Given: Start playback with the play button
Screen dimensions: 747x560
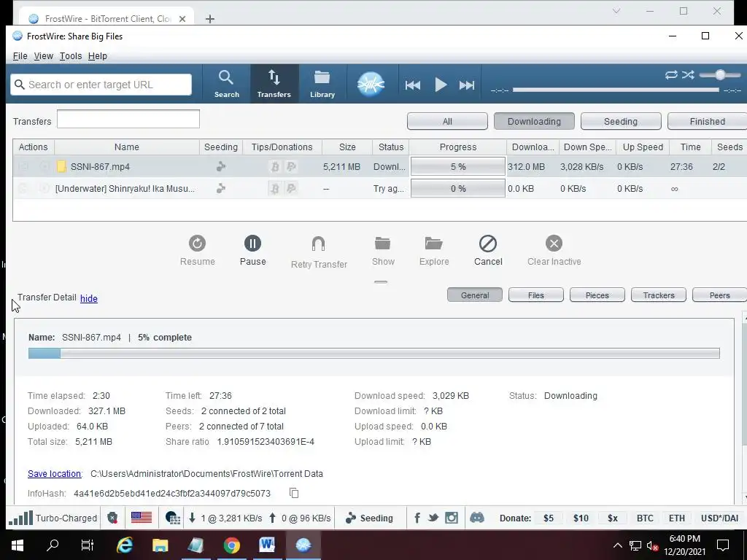Looking at the screenshot, I should coord(441,85).
